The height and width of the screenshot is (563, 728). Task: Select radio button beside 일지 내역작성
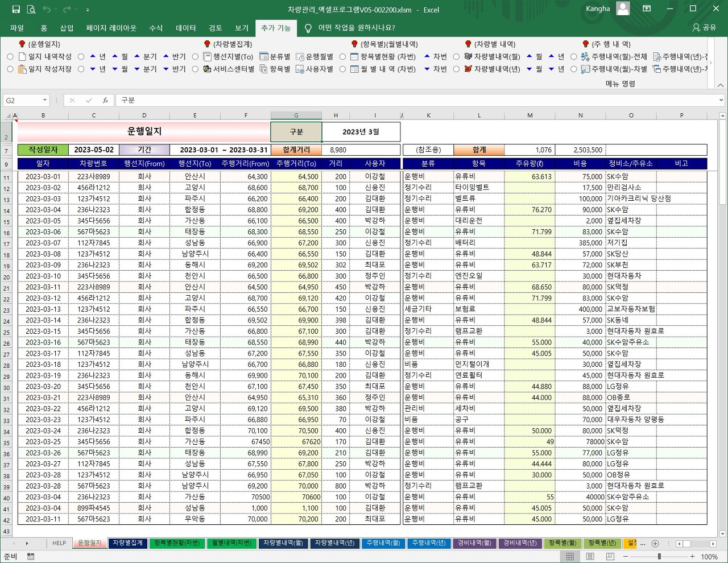[x=10, y=56]
